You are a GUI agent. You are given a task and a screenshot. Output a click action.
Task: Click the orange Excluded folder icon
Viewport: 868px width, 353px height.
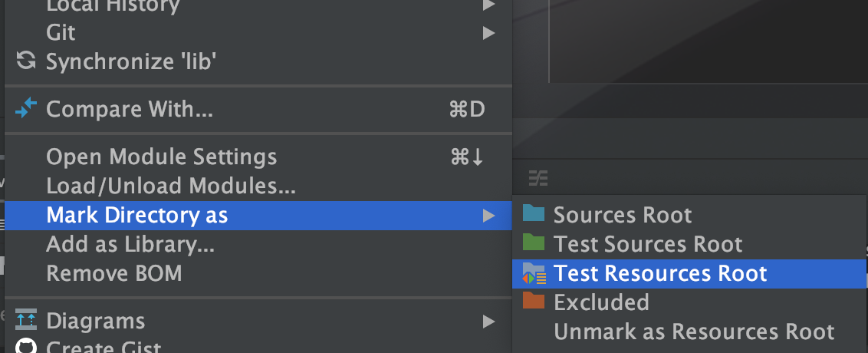tap(533, 302)
